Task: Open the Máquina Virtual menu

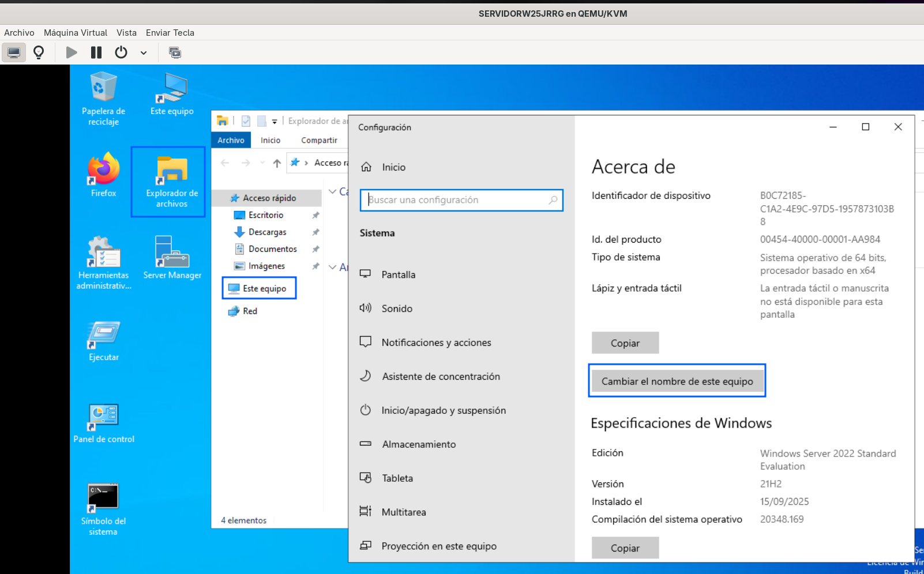Action: click(76, 33)
